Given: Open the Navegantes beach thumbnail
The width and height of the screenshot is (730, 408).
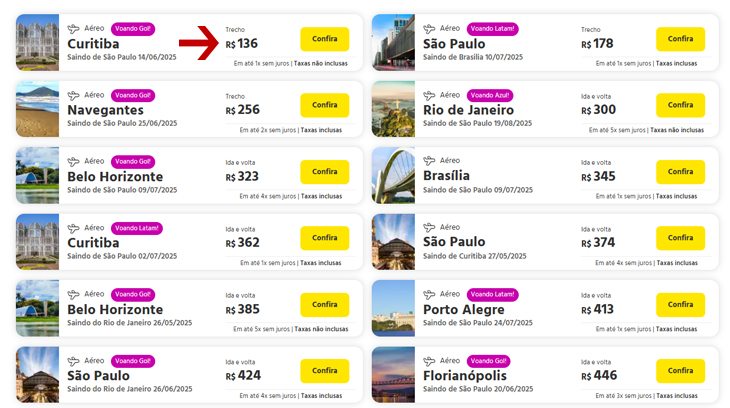Looking at the screenshot, I should (37, 109).
